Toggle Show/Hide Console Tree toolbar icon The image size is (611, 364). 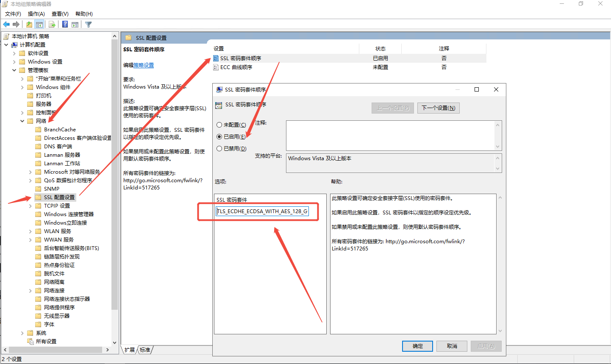pyautogui.click(x=39, y=25)
